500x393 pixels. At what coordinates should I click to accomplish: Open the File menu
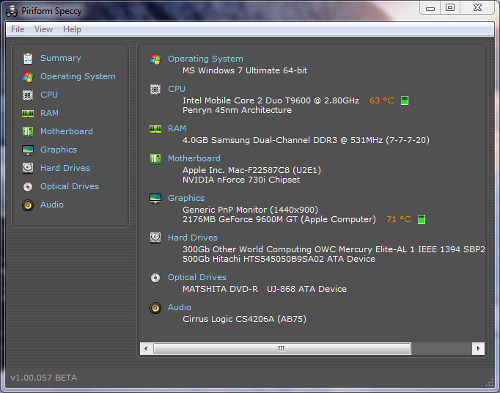(x=17, y=29)
